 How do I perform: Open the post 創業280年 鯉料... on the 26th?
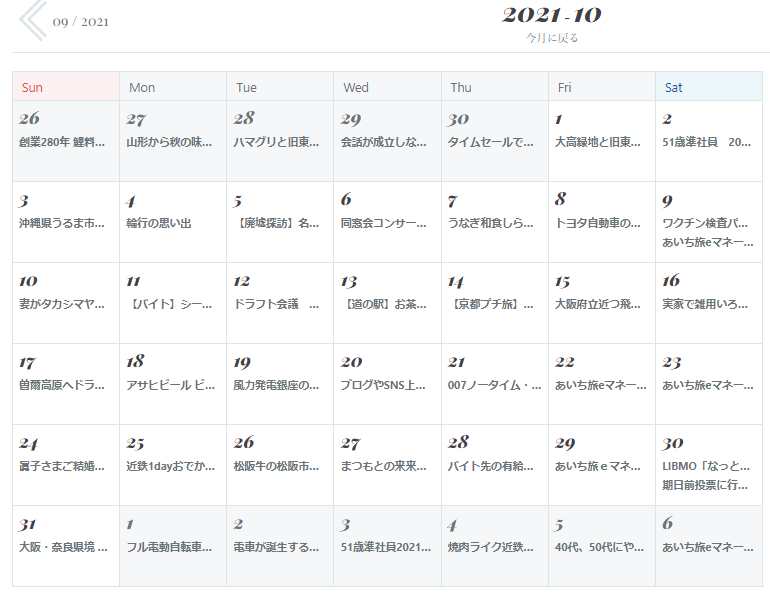pyautogui.click(x=62, y=142)
